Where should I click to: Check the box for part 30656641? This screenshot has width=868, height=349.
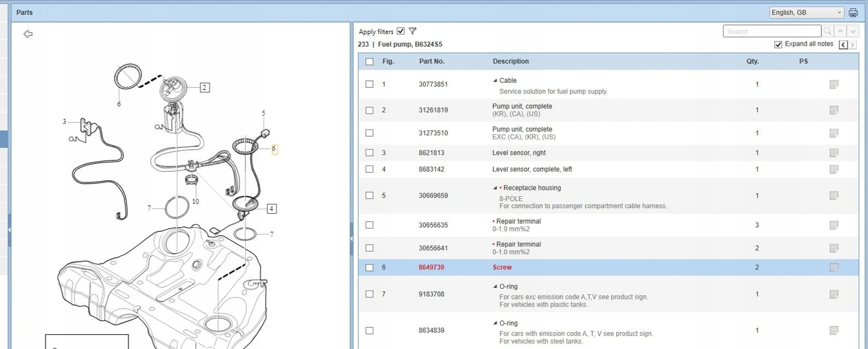click(369, 248)
